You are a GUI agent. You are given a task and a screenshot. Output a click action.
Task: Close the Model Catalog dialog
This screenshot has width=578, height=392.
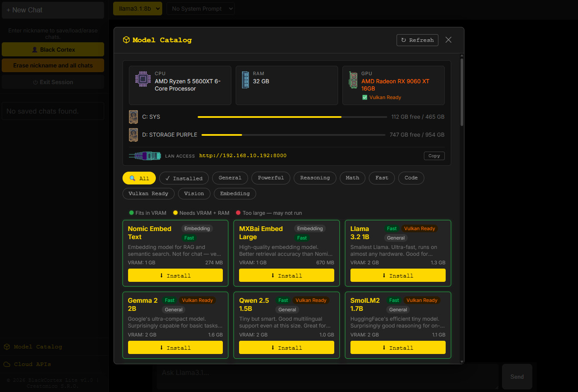tap(448, 40)
